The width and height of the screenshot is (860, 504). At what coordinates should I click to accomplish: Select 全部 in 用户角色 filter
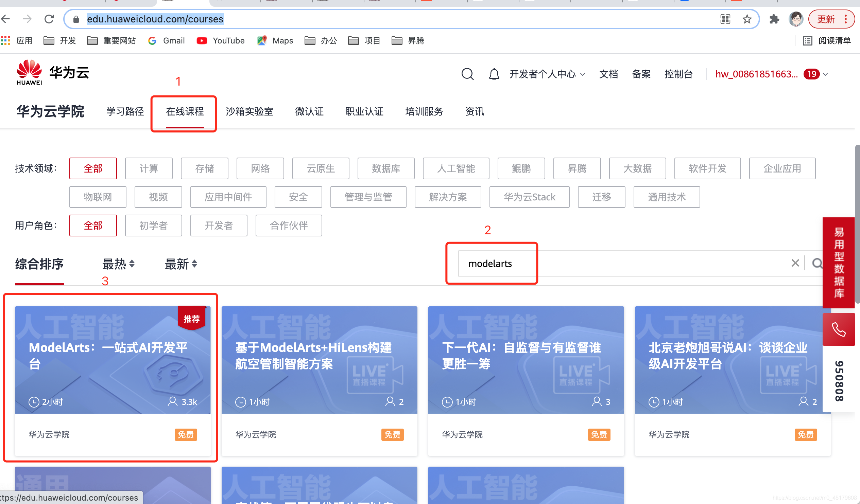[93, 226]
